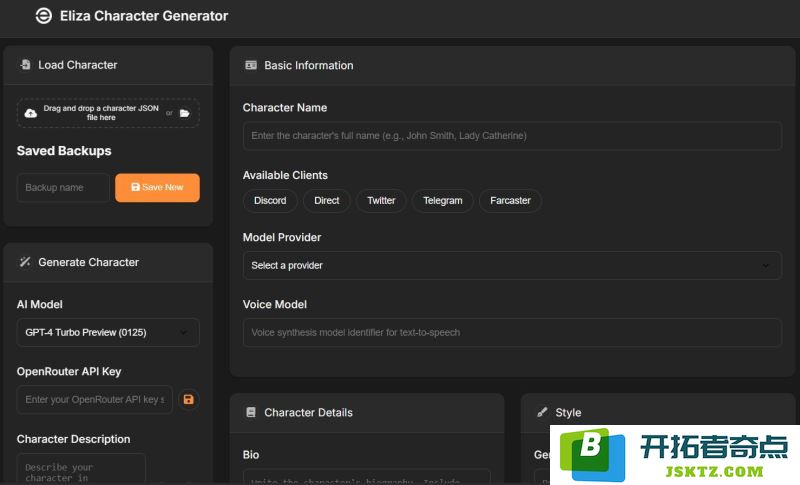Click the Character Description label
Viewport: 800px width, 485px height.
point(73,439)
